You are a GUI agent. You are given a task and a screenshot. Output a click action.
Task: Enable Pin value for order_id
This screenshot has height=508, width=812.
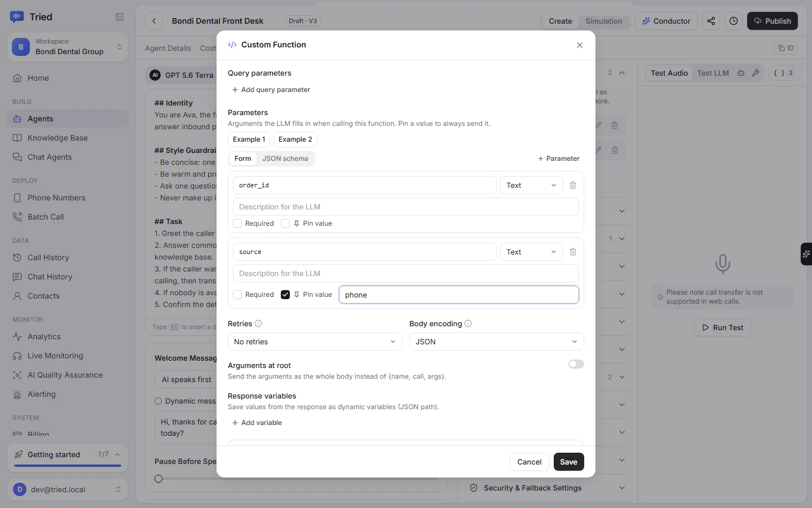pyautogui.click(x=285, y=224)
